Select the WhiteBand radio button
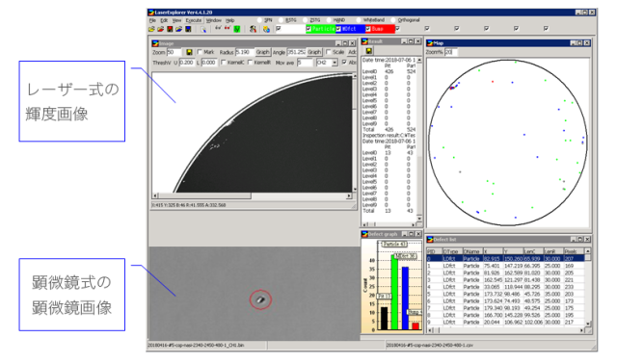The height and width of the screenshot is (364, 617). coord(359,20)
